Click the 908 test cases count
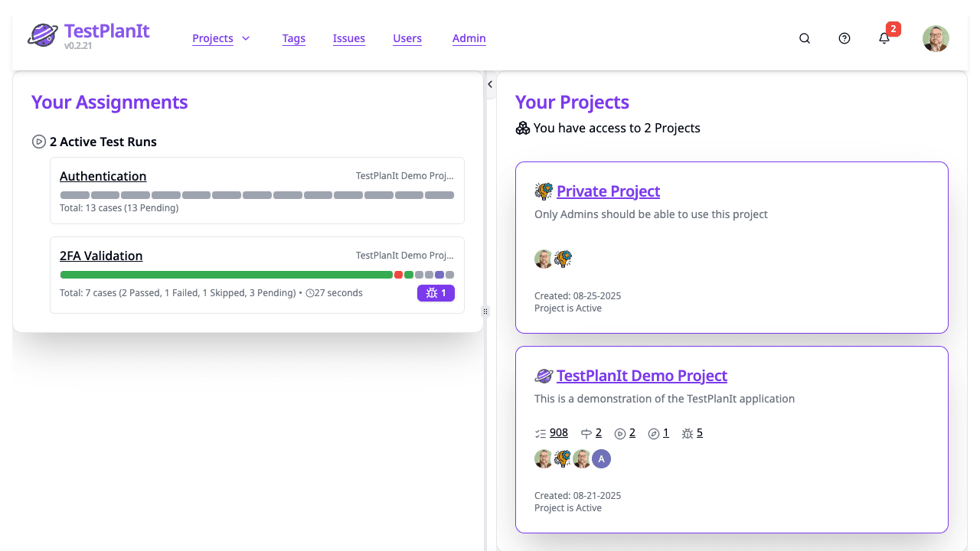This screenshot has width=980, height=551. click(x=558, y=432)
